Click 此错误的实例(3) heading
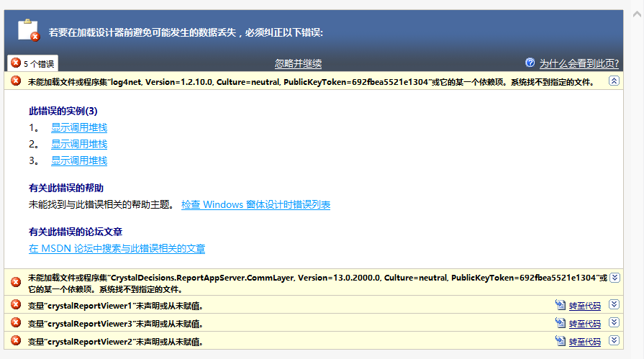 pos(63,111)
